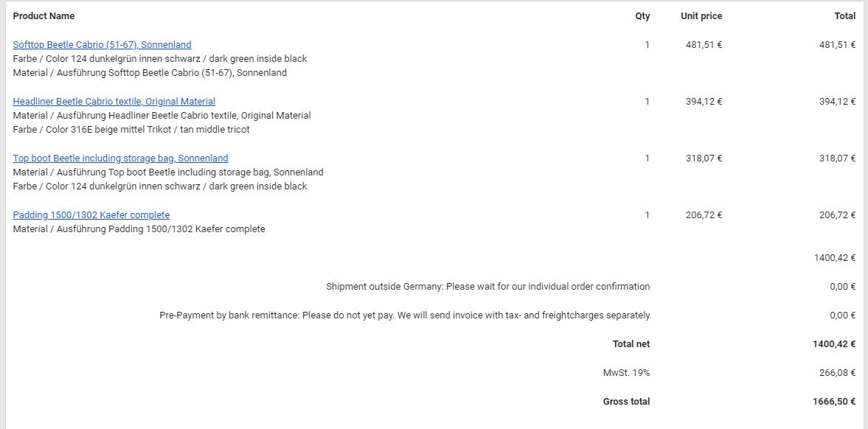Viewport: 868px width, 429px height.
Task: Select the VAT amount 266,08 €
Action: click(x=837, y=373)
